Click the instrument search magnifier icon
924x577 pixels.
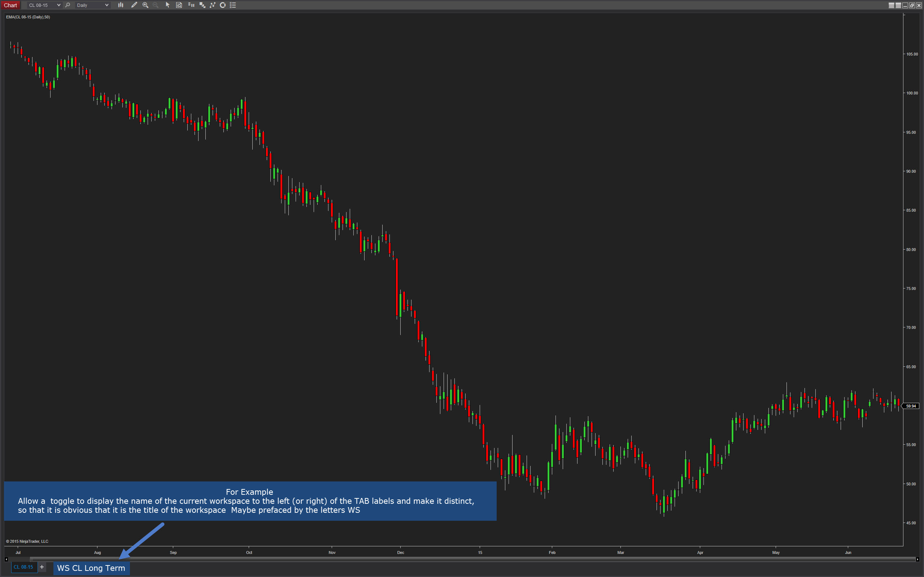pyautogui.click(x=68, y=5)
